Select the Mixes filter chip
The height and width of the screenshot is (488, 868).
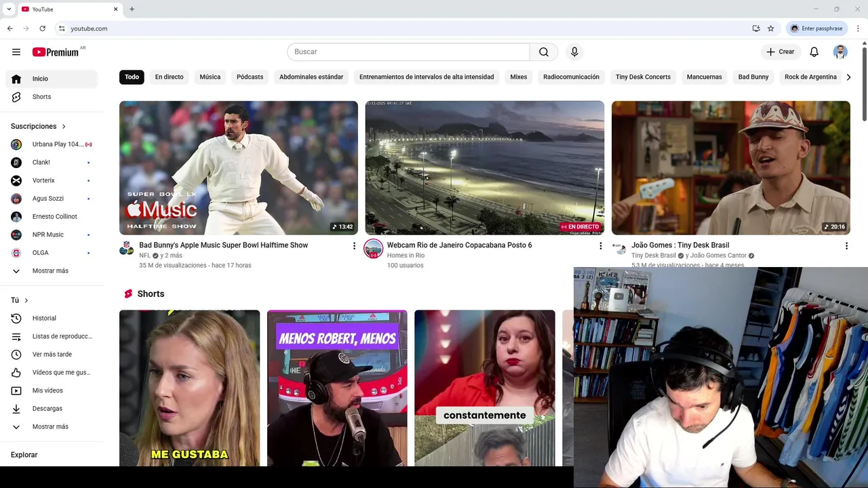coord(519,77)
